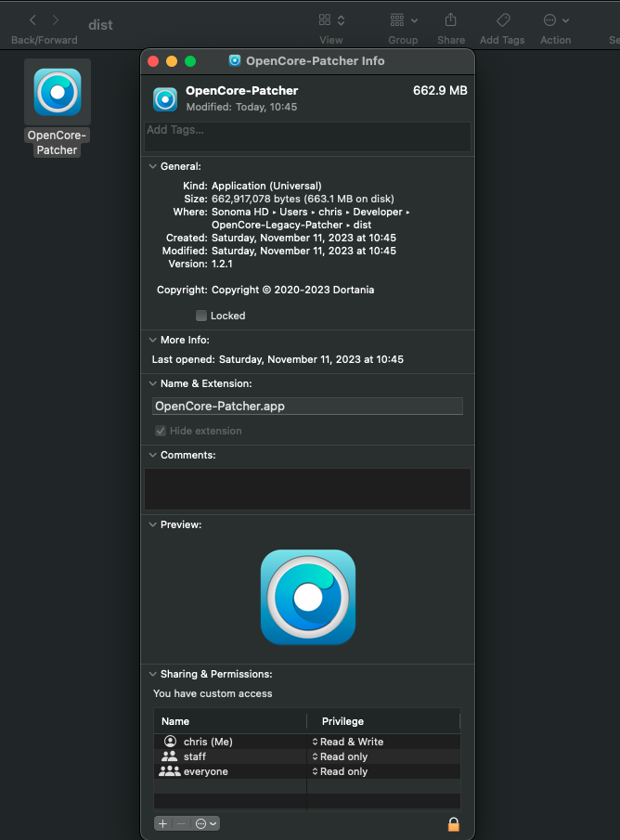Collapse the Preview section
Screen dimensions: 620x840
(x=153, y=524)
